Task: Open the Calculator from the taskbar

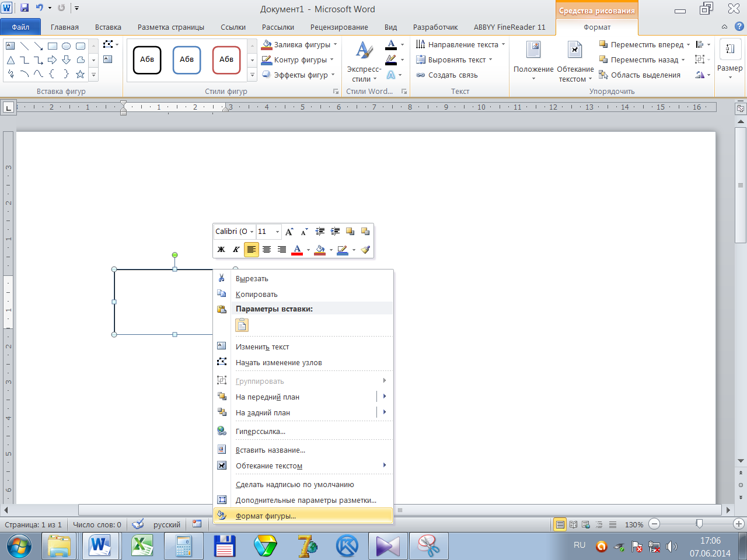Action: pos(183,547)
